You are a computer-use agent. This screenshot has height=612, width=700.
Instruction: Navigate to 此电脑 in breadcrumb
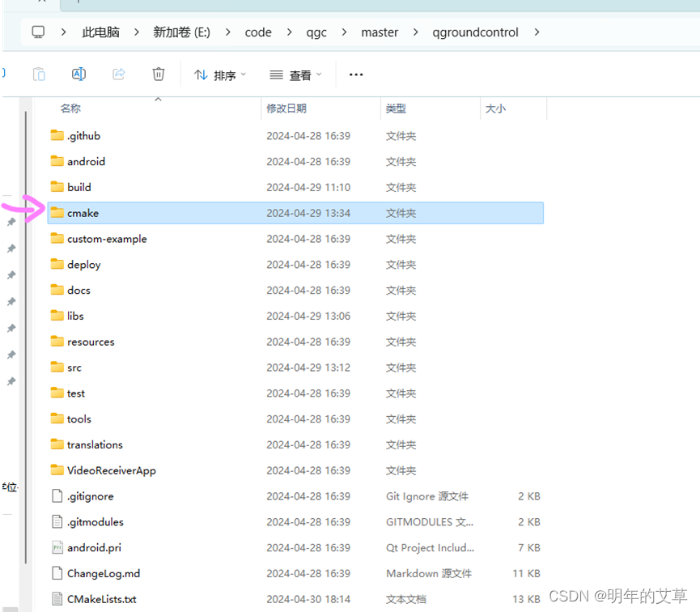click(101, 32)
